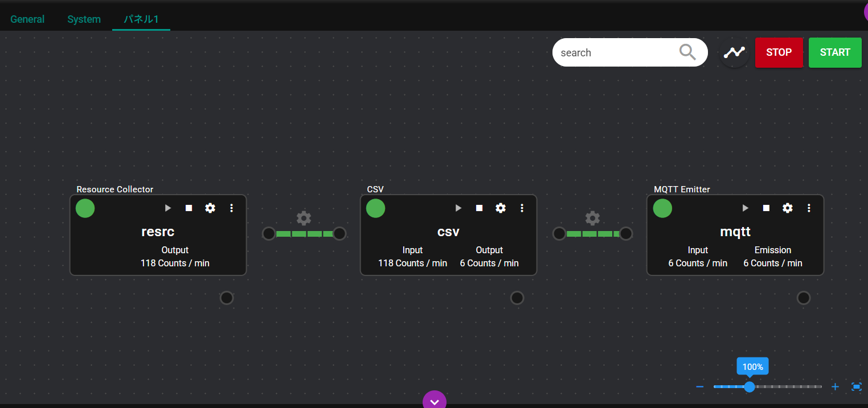Open the three-dot menu on mqtt node
Image resolution: width=868 pixels, height=408 pixels.
(x=809, y=208)
